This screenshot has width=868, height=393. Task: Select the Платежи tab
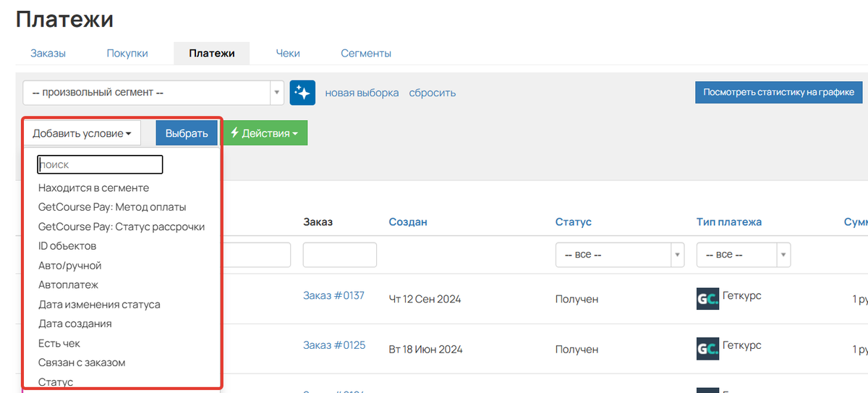[x=212, y=53]
